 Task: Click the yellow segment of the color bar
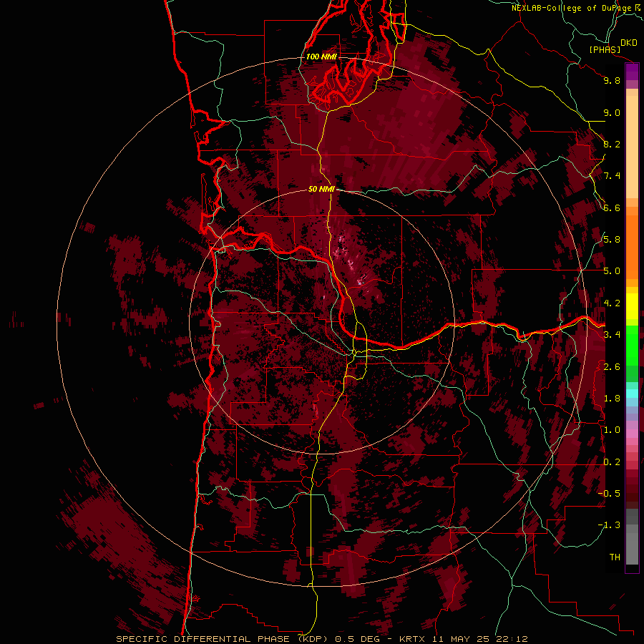pos(632,306)
